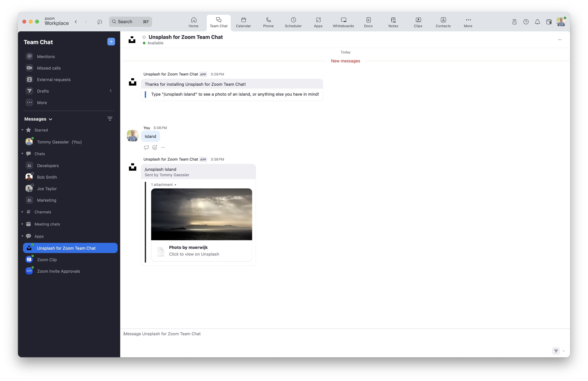Open Tommy Gaessler (You) chat
The height and width of the screenshot is (381, 588).
click(x=70, y=142)
